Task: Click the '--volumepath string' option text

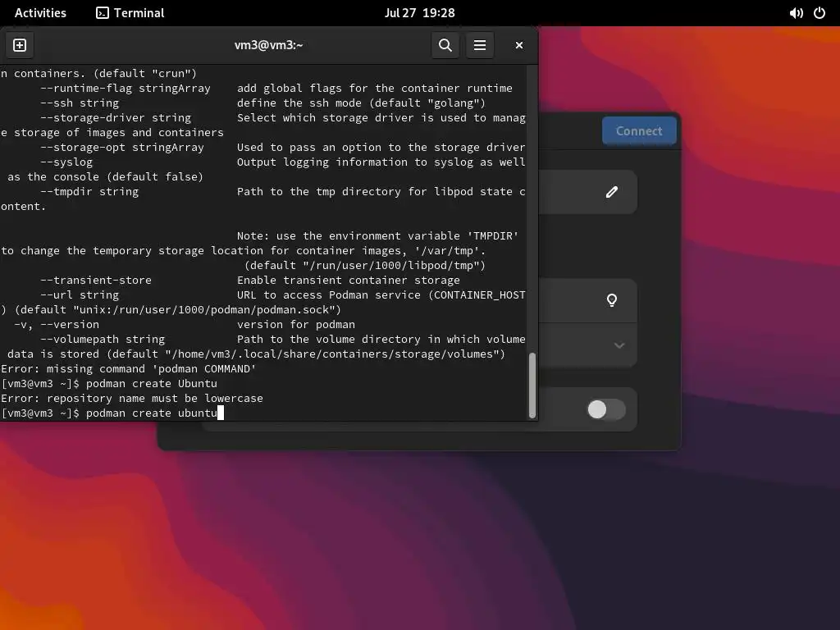Action: [x=103, y=339]
